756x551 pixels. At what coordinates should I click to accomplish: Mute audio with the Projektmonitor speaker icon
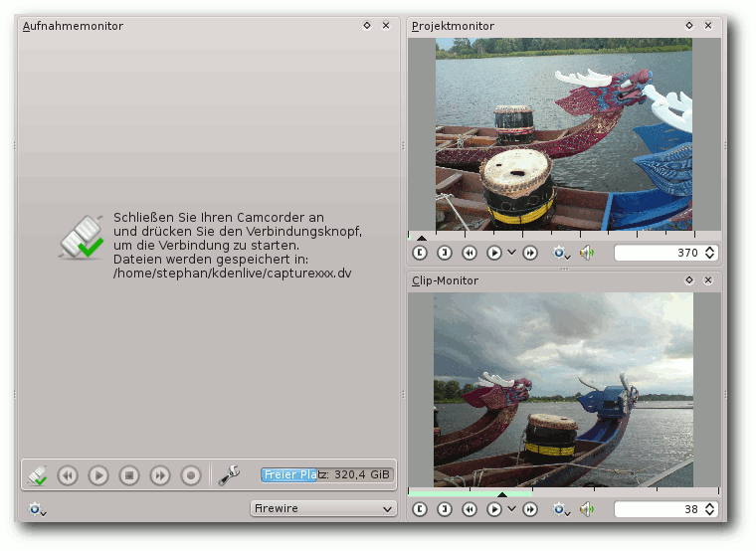click(x=587, y=253)
